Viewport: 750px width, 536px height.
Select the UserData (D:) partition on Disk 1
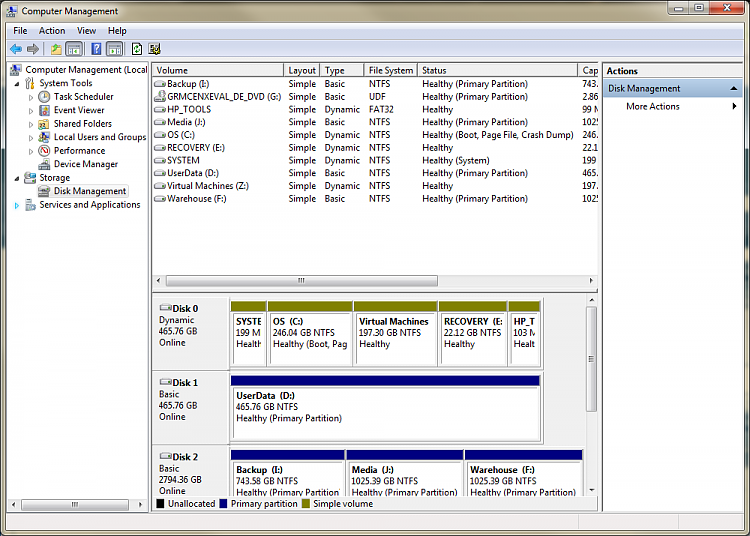386,408
